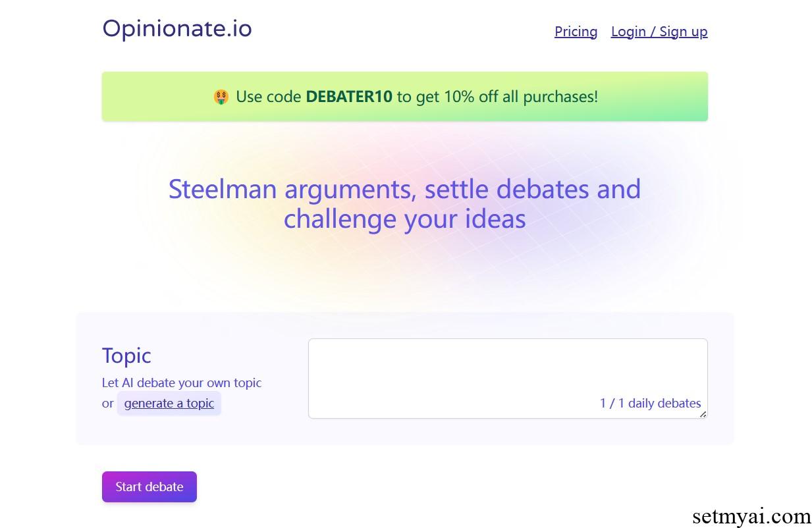Viewport: 812px width, 528px height.
Task: Click "Let AI debate your own topic" text
Action: pyautogui.click(x=182, y=383)
